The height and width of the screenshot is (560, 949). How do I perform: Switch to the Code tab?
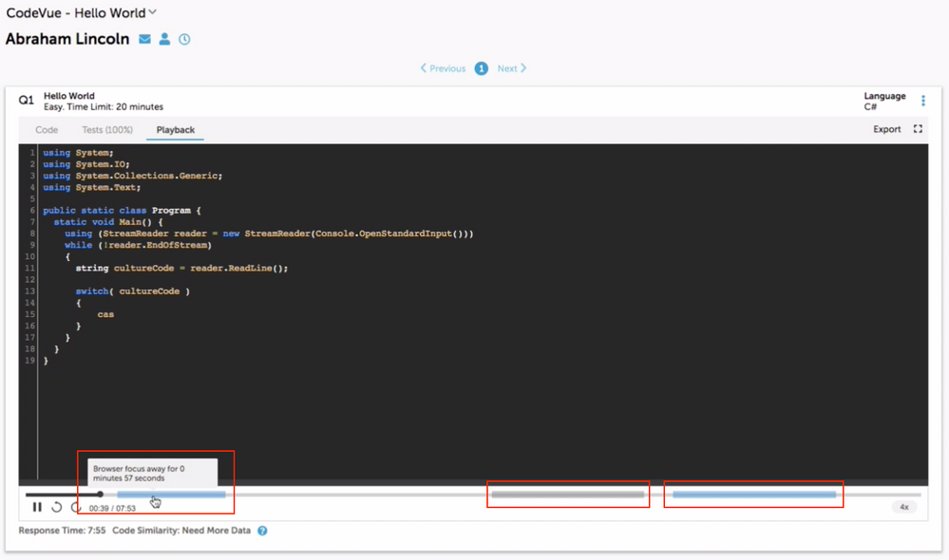click(x=47, y=130)
